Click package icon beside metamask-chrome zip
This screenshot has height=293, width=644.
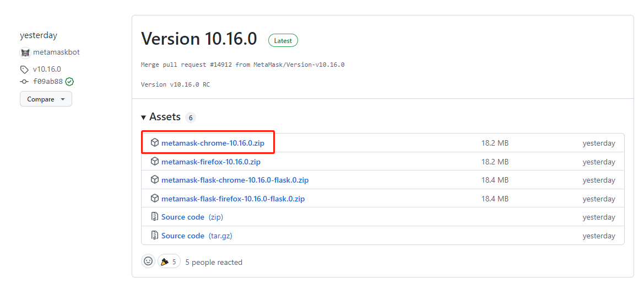154,143
